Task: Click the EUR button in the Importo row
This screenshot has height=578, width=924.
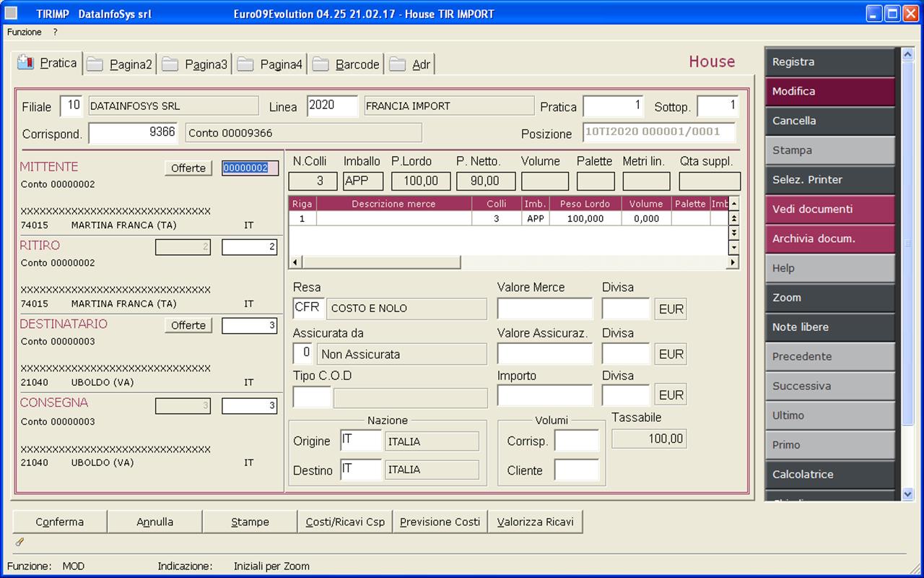Action: 671,395
